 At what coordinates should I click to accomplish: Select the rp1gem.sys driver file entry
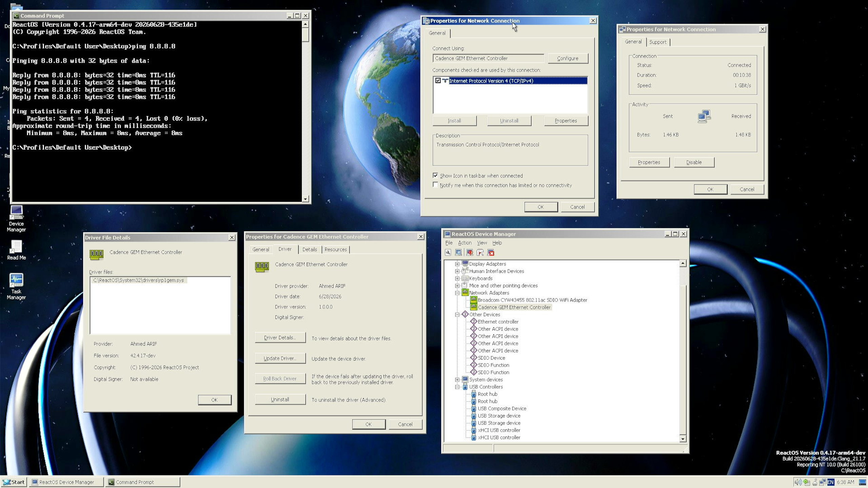pyautogui.click(x=138, y=280)
